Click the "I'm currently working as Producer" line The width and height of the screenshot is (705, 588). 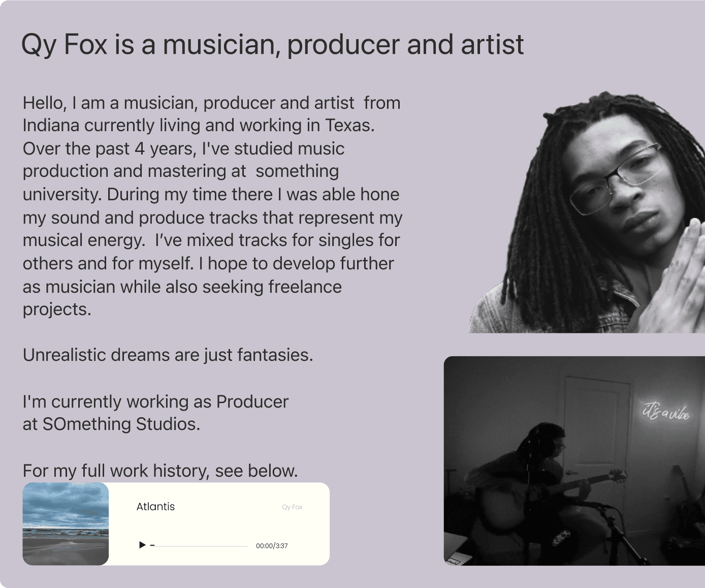(x=155, y=401)
